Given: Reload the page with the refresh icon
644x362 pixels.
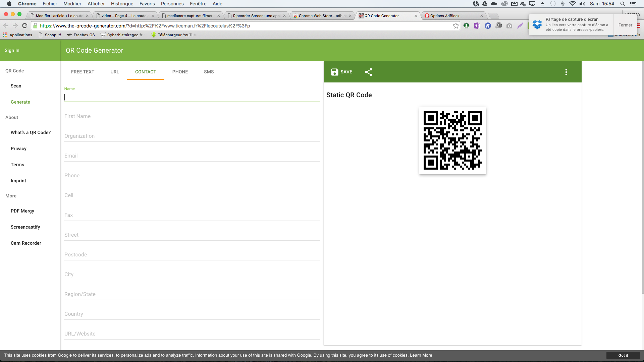Looking at the screenshot, I should [24, 26].
